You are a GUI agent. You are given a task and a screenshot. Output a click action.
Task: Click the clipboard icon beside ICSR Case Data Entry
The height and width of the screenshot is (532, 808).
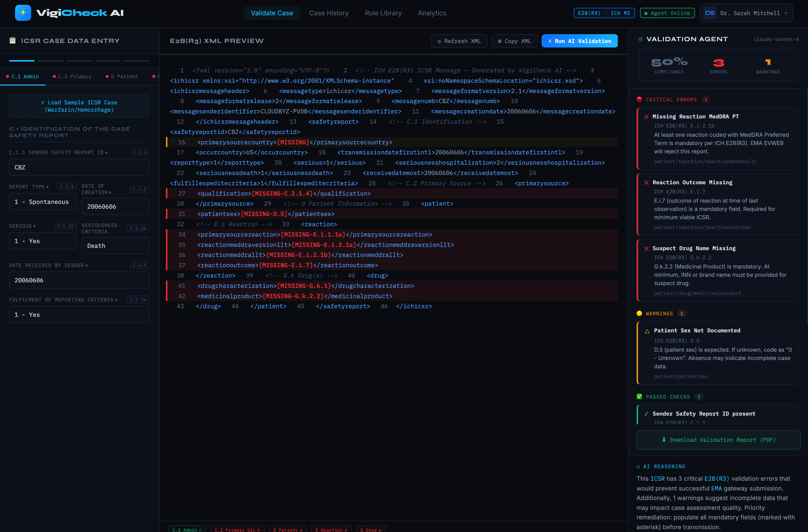(13, 41)
